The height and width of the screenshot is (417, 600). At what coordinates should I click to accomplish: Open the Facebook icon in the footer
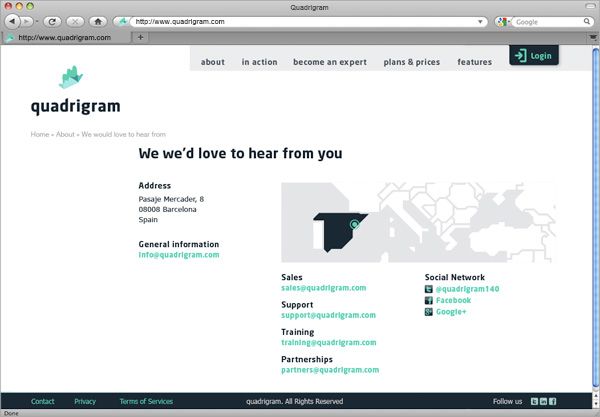click(x=553, y=401)
